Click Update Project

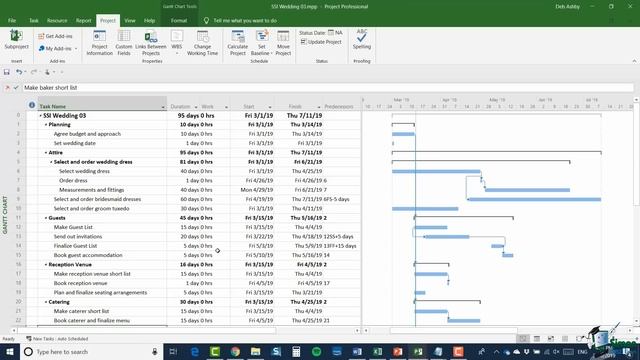point(321,42)
